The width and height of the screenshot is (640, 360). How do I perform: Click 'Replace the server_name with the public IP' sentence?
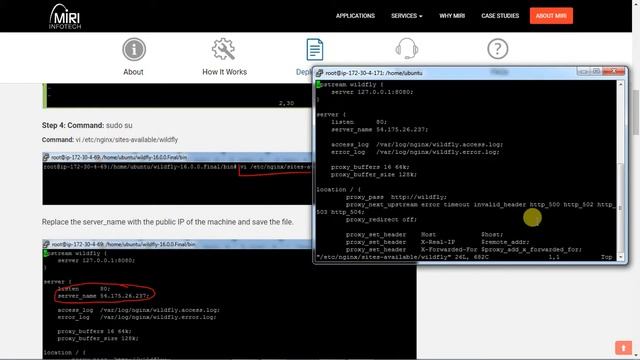point(167,222)
